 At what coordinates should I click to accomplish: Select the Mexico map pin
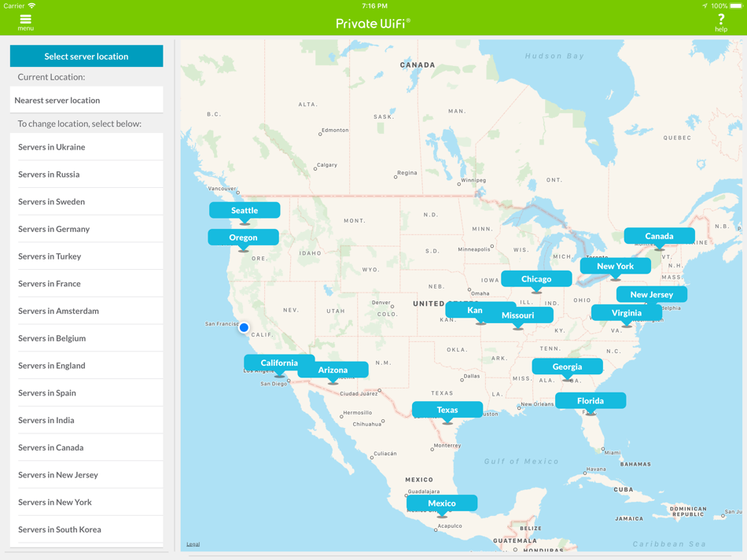coord(442,503)
